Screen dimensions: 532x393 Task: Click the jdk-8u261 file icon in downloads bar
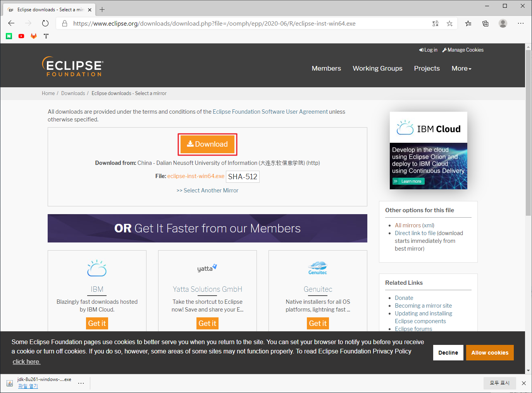tap(10, 383)
